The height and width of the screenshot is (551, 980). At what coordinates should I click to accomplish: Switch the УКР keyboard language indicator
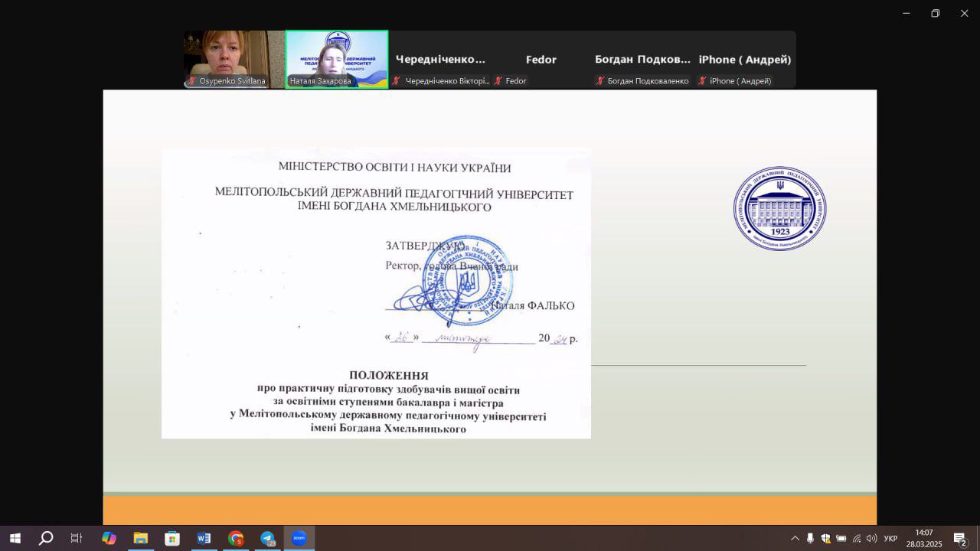pyautogui.click(x=890, y=538)
